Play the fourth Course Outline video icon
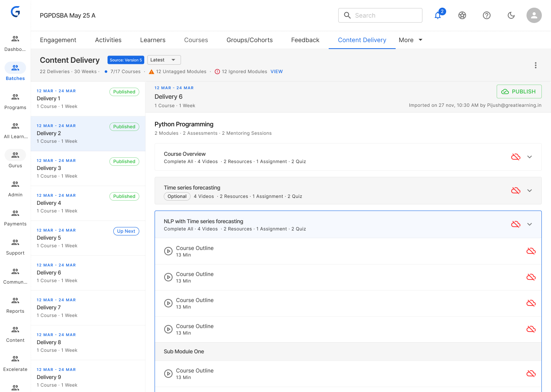The height and width of the screenshot is (392, 551). point(168,329)
